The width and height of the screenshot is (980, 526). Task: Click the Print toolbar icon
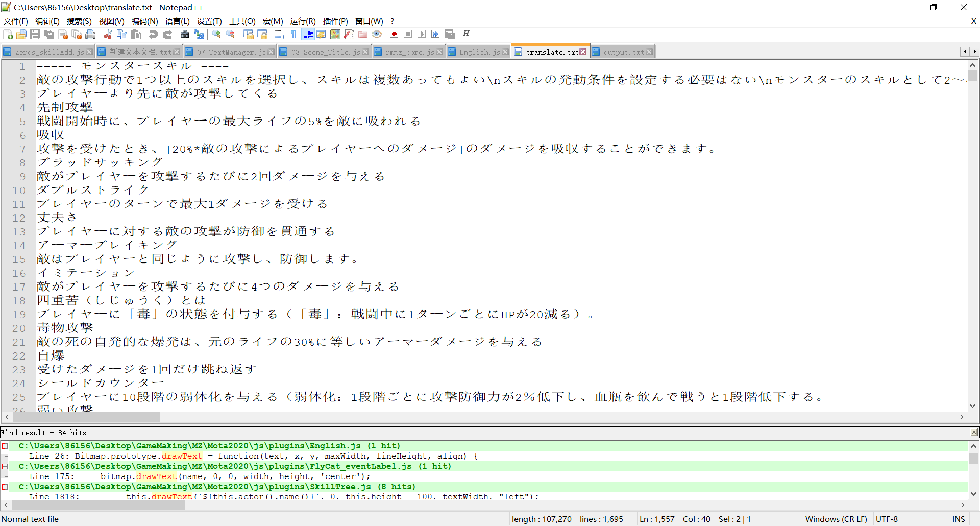click(x=90, y=34)
